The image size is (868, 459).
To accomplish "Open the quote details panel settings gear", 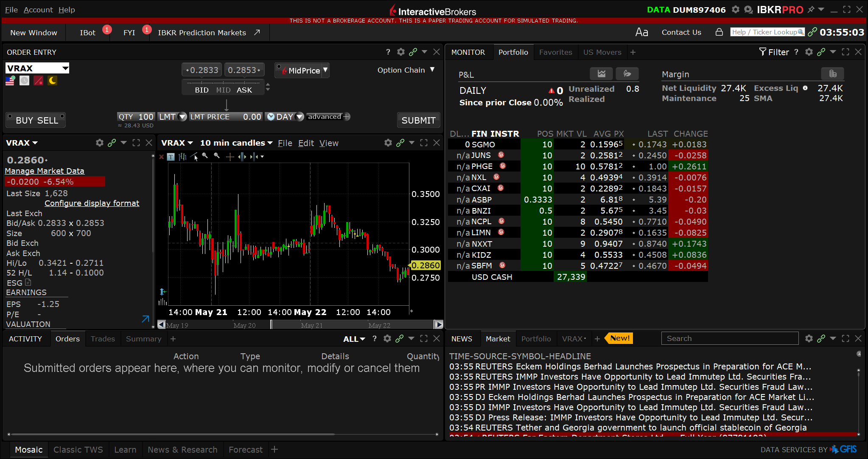I will 99,143.
